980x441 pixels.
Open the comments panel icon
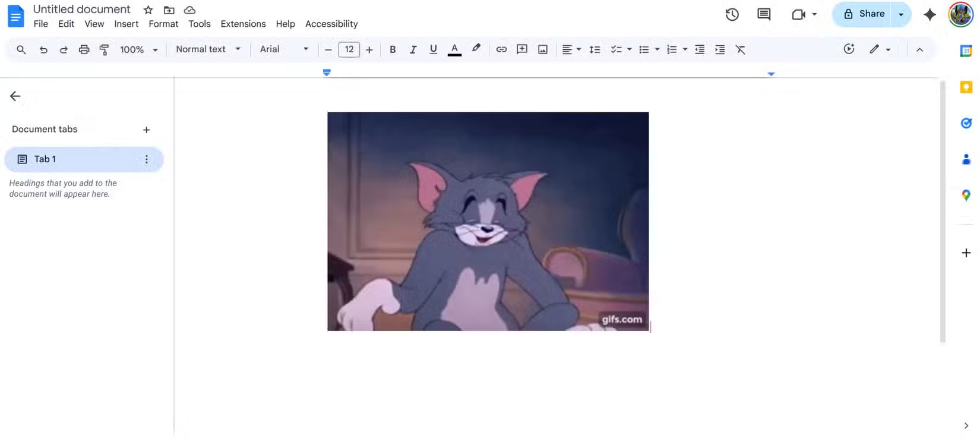coord(764,14)
